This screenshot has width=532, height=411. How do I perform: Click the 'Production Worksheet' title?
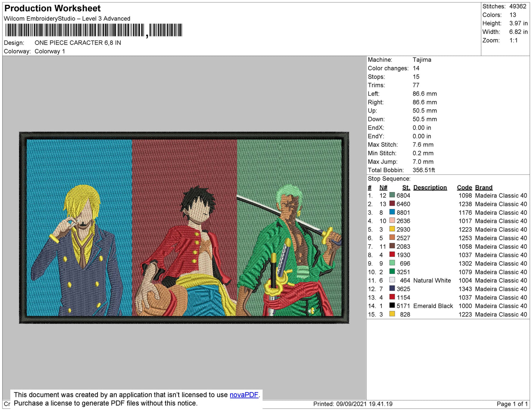pyautogui.click(x=52, y=8)
